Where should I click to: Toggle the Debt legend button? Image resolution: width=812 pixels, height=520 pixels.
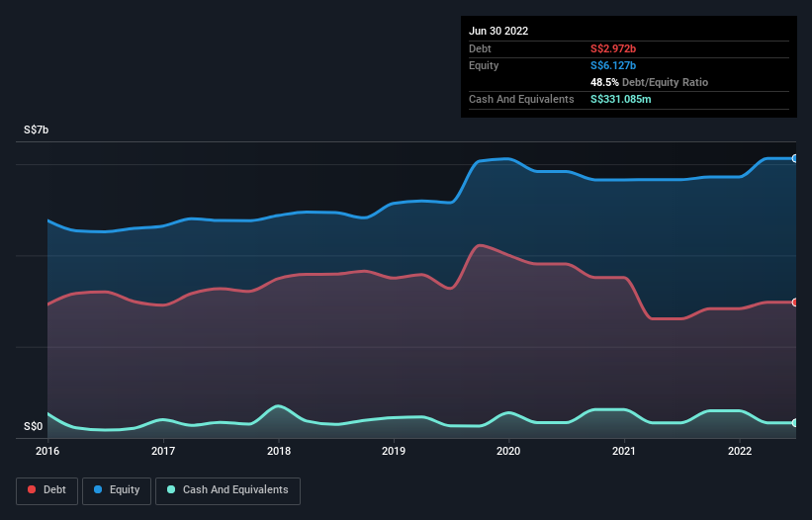point(46,490)
